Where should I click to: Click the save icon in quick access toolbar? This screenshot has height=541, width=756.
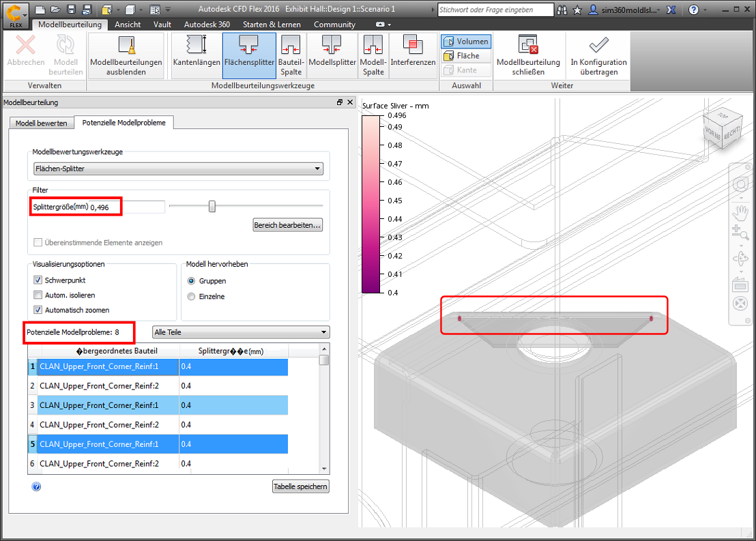point(72,10)
